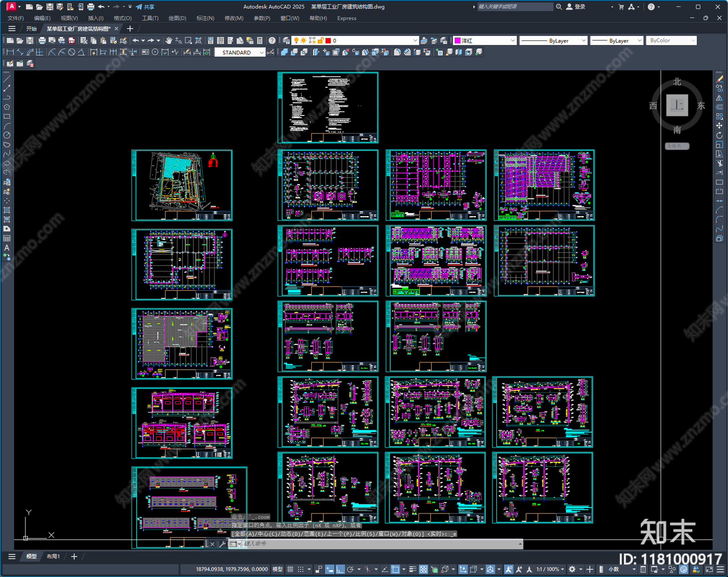The image size is (728, 577).
Task: Toggle grid display in status bar
Action: pos(290,569)
